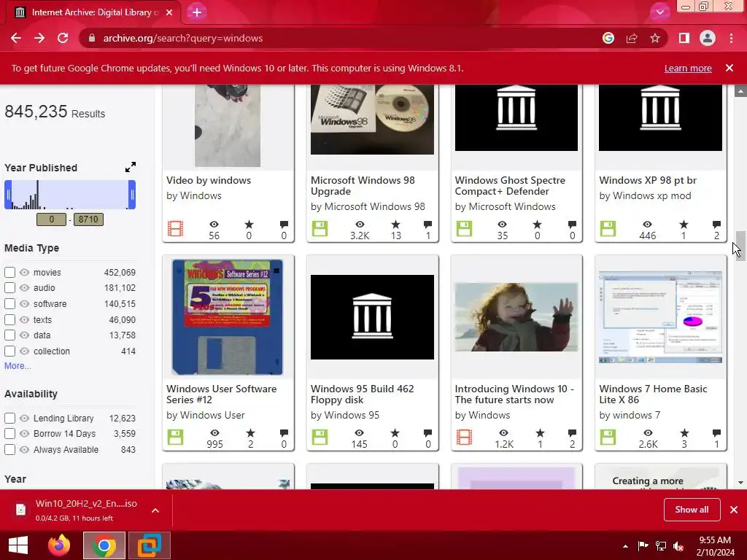The width and height of the screenshot is (747, 560).
Task: Toggle the eye icon for audio
Action: pos(24,287)
